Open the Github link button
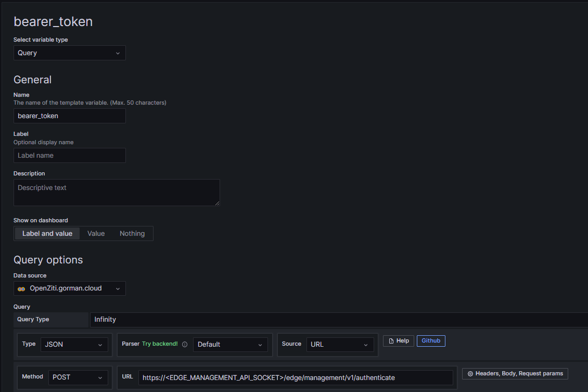 click(x=431, y=341)
